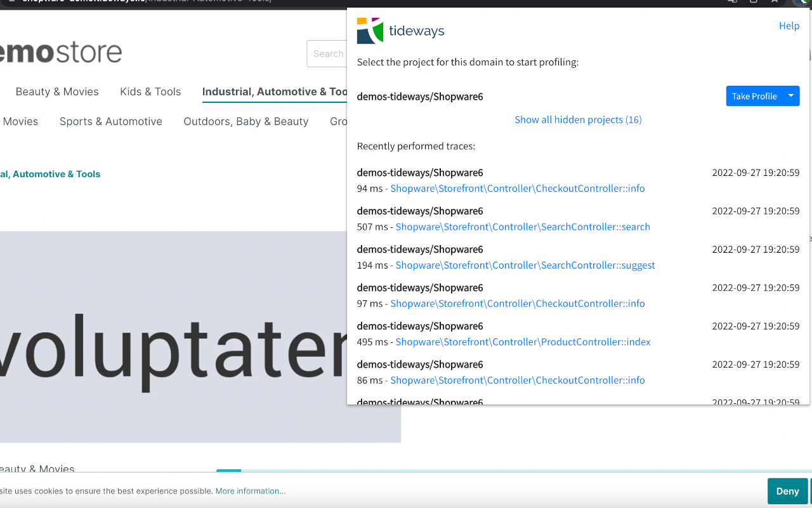
Task: Select the Kids & Tools category menu
Action: pyautogui.click(x=150, y=92)
